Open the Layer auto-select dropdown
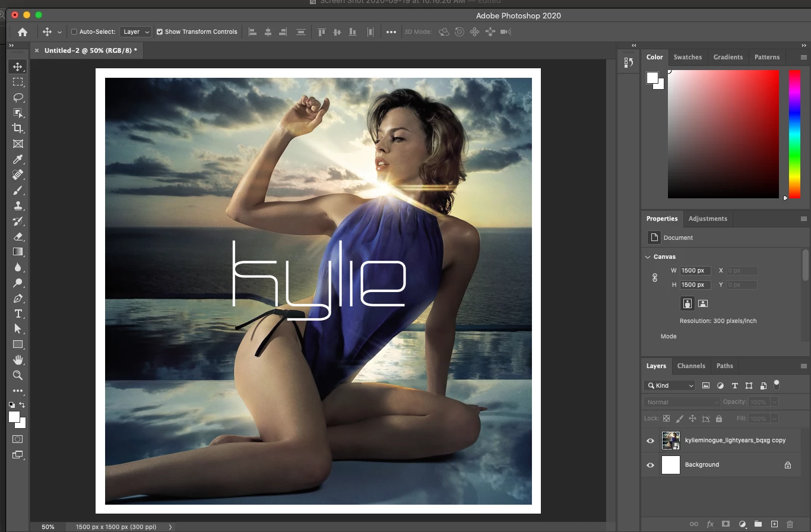 click(x=136, y=32)
